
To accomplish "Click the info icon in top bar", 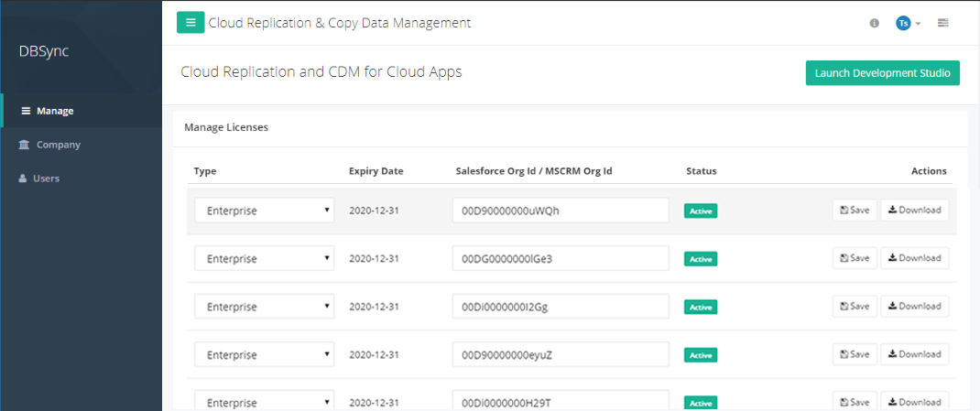I will (x=874, y=23).
